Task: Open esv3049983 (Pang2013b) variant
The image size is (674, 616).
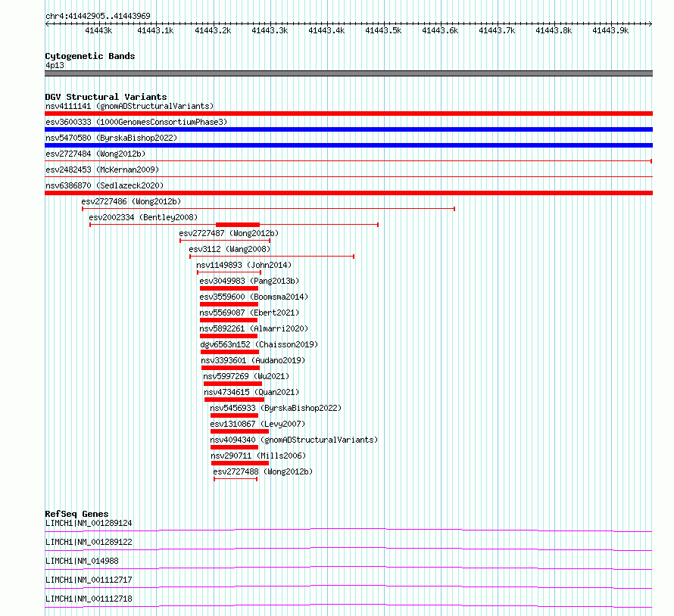Action: coord(249,281)
